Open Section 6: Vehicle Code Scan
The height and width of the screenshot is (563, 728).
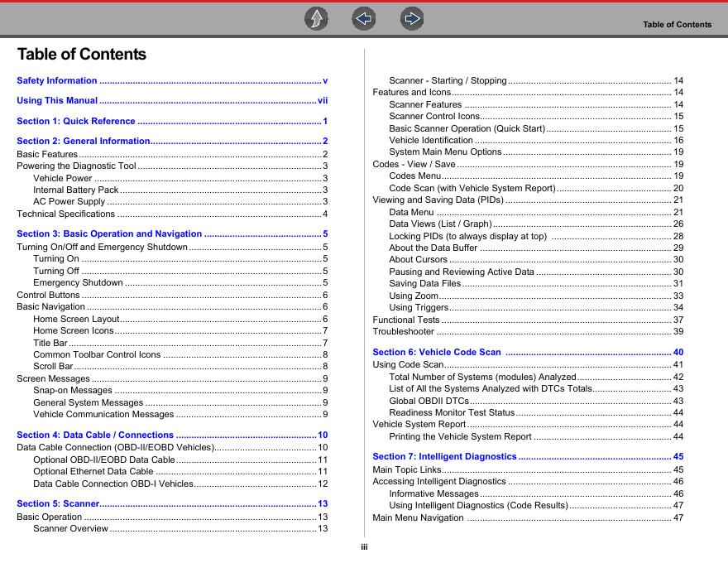click(437, 352)
